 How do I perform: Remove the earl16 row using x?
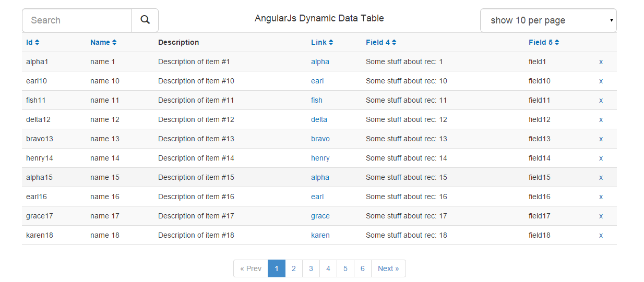coord(601,197)
